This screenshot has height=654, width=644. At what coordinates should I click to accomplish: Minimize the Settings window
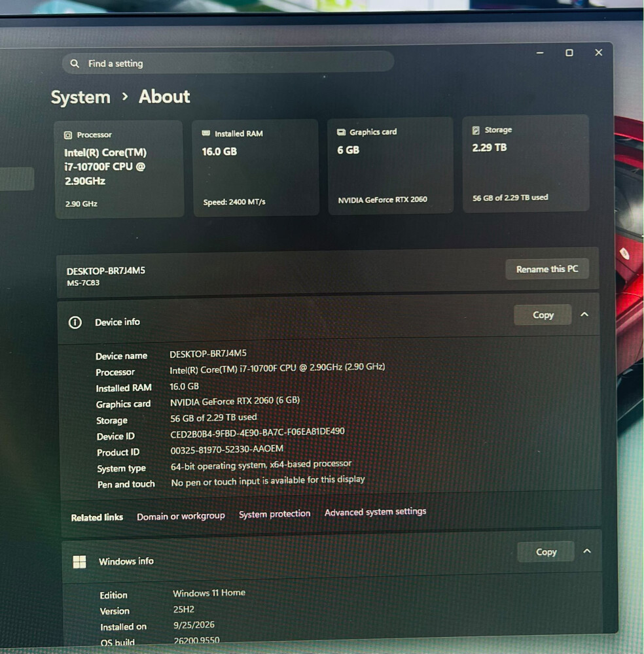540,53
